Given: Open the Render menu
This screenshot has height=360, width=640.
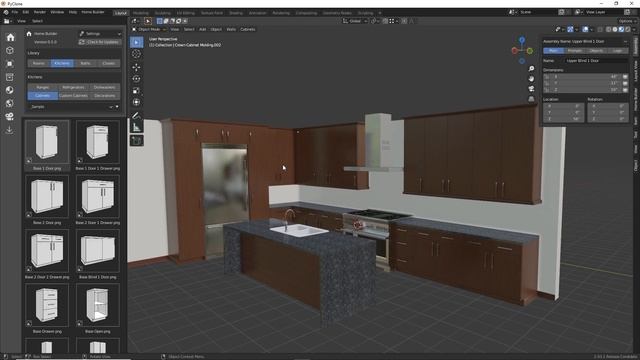Looking at the screenshot, I should pyautogui.click(x=40, y=12).
